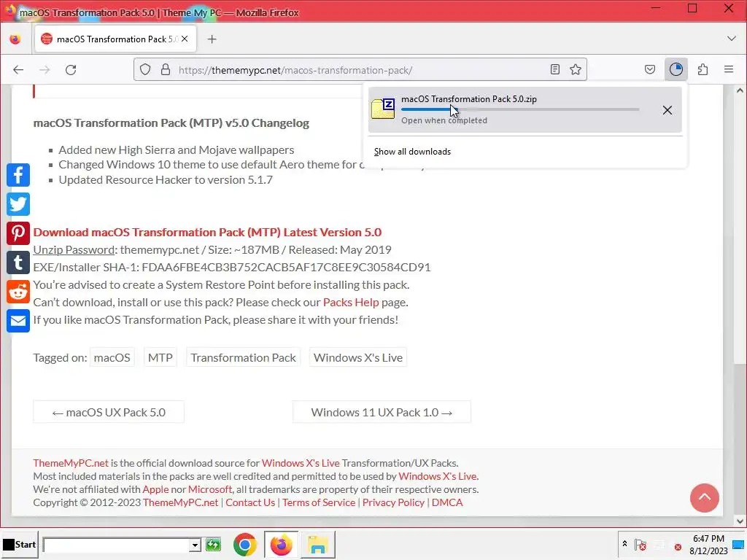Launch Chrome from the taskbar
Image resolution: width=747 pixels, height=560 pixels.
[x=245, y=545]
